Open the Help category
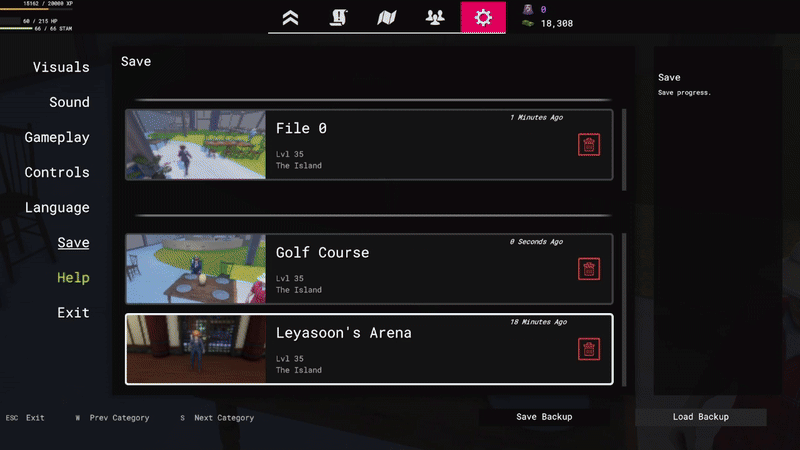The height and width of the screenshot is (450, 800). pyautogui.click(x=73, y=277)
